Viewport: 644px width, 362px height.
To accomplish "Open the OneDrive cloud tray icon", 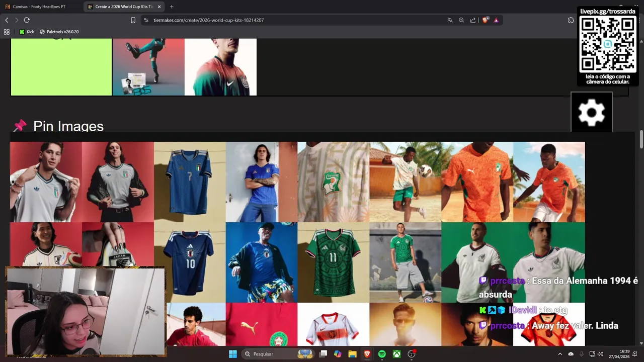I will pyautogui.click(x=571, y=354).
